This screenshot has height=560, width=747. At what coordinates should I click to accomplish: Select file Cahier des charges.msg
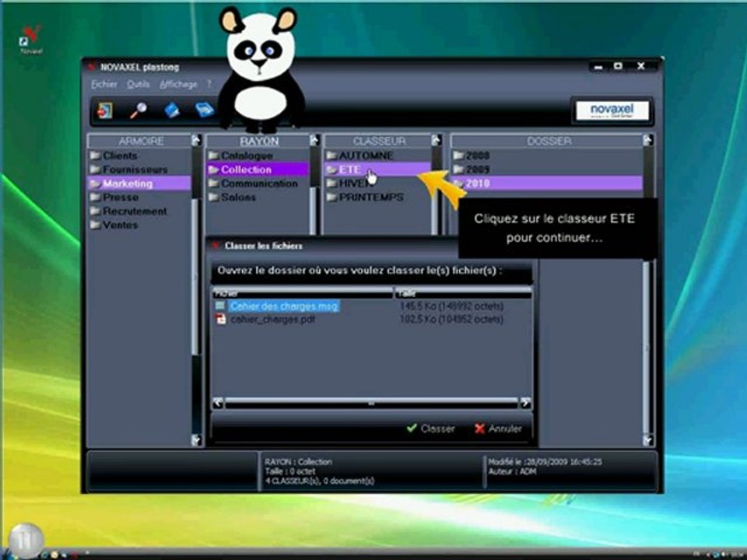[x=285, y=306]
